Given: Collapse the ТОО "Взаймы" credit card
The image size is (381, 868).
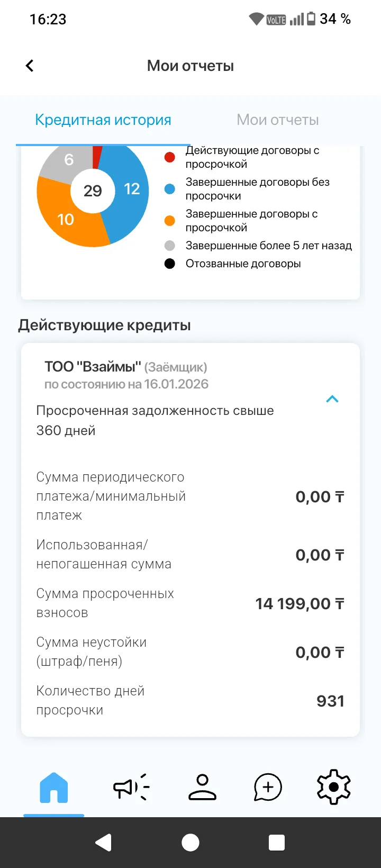Looking at the screenshot, I should point(332,399).
